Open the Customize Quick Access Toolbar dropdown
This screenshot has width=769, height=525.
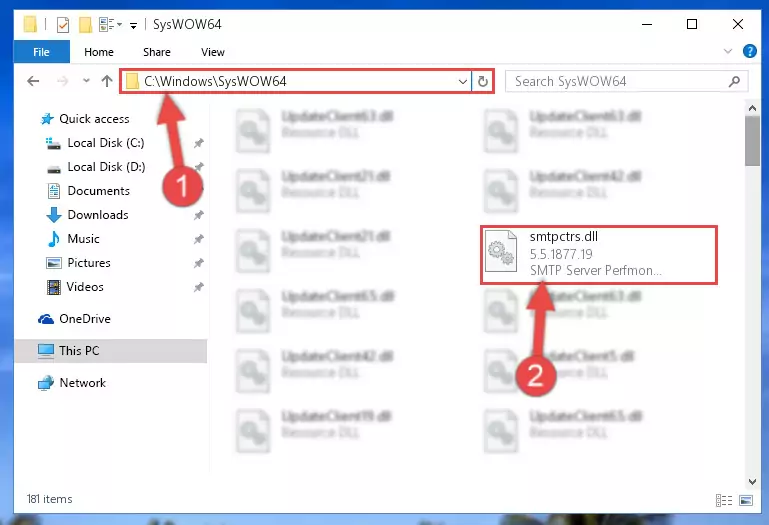coord(133,26)
